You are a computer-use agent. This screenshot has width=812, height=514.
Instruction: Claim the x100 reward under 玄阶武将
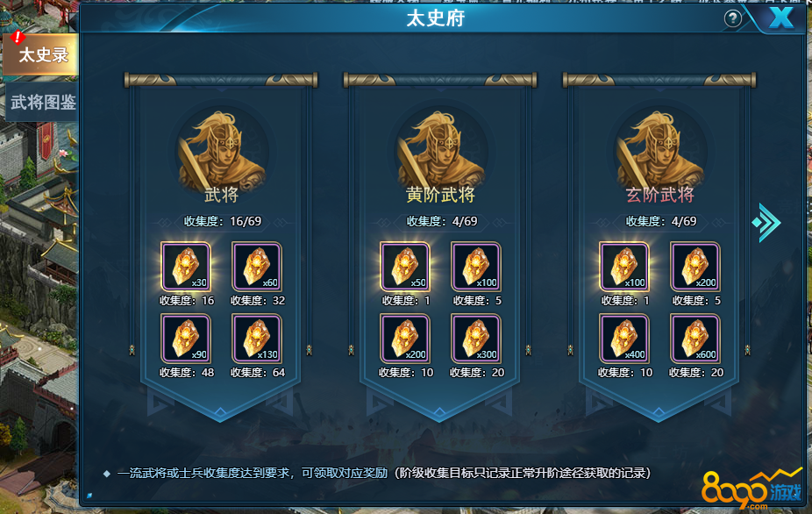(624, 267)
